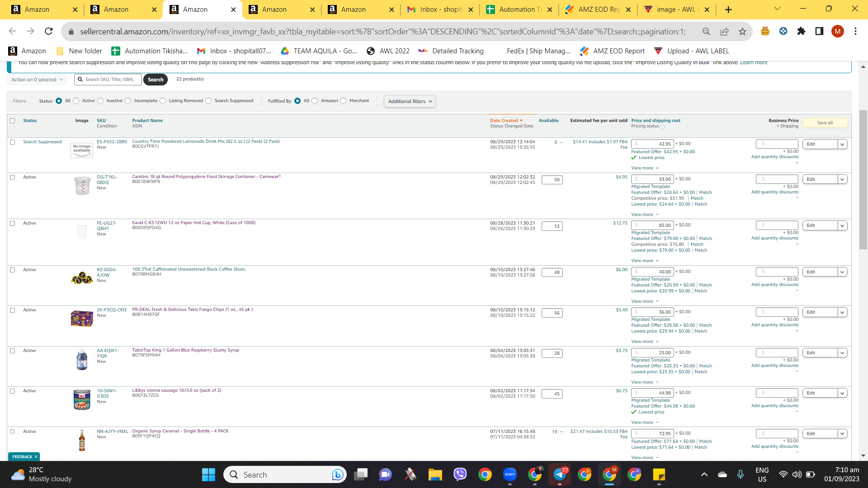Open Chrome three-dot menu

855,31
